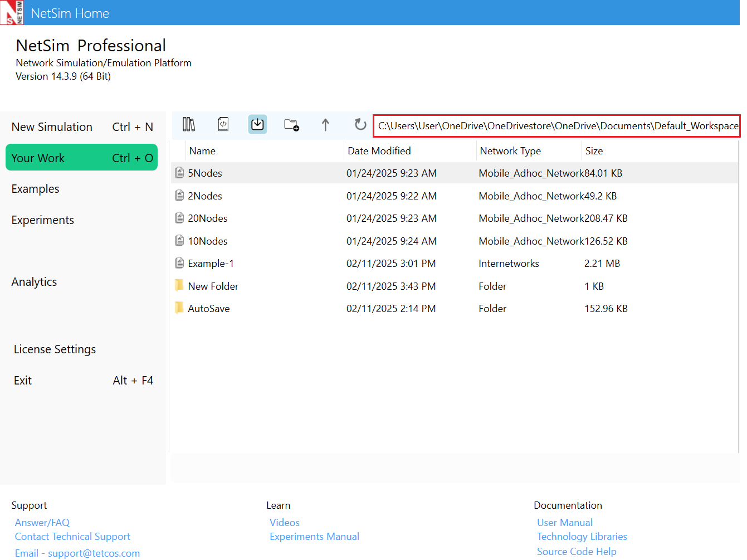Click 152.96 KB size value
Image resolution: width=747 pixels, height=560 pixels.
(606, 309)
